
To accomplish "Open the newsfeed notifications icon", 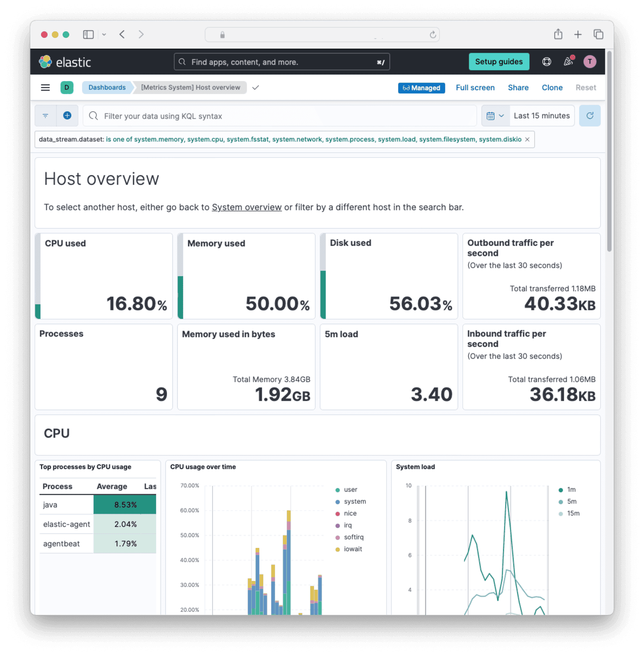I will click(568, 62).
